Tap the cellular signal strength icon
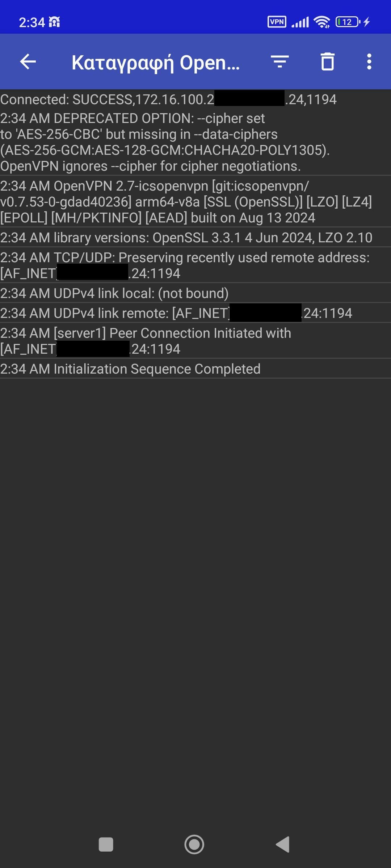 tap(300, 22)
